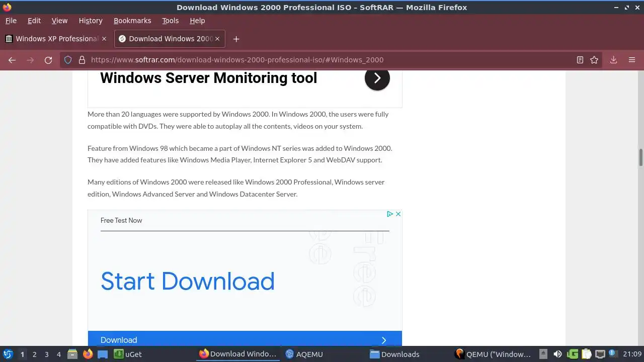Switch to virtual desktop 1
The image size is (644, 362).
pos(22,354)
